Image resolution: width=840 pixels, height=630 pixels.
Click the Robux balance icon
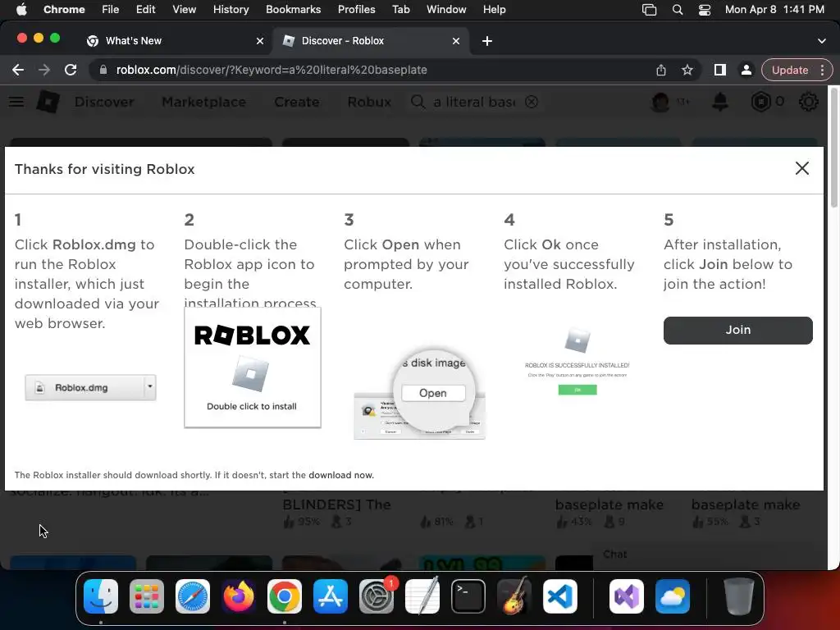pyautogui.click(x=760, y=101)
